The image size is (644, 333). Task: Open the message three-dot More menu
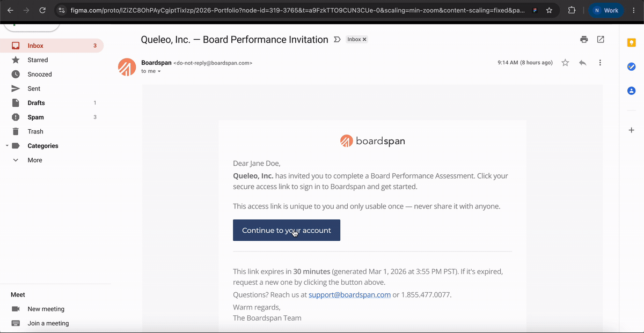click(600, 63)
